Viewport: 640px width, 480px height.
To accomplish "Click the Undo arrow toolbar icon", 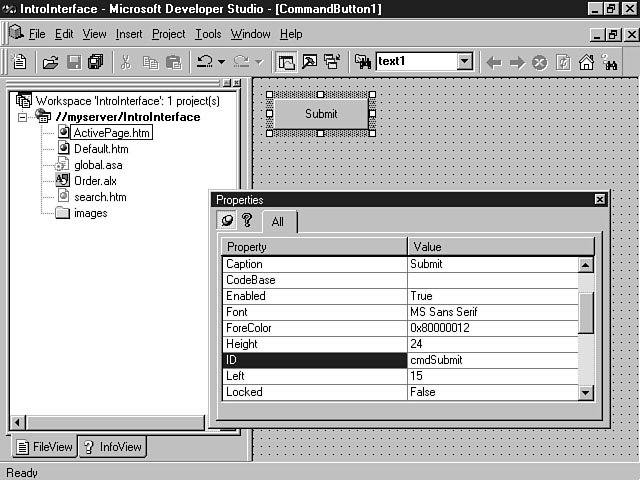I will 203,62.
